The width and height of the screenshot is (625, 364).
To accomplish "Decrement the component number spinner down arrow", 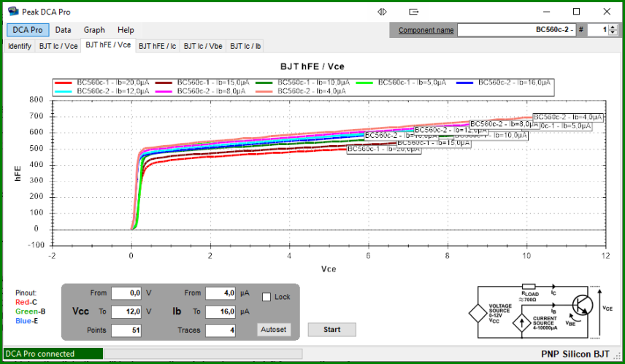I will point(613,32).
